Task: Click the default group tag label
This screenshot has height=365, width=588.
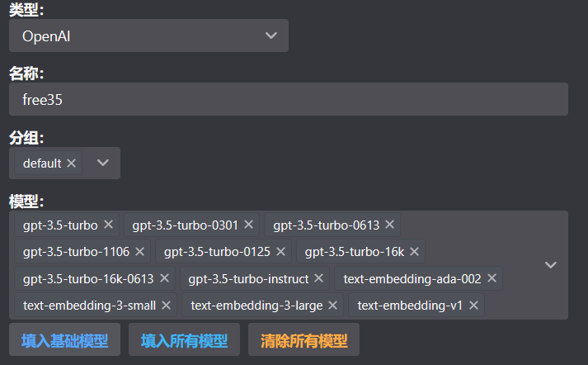Action: 42,164
